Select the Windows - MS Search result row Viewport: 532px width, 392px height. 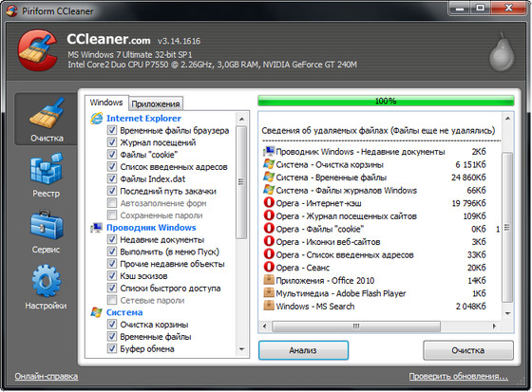tap(375, 306)
